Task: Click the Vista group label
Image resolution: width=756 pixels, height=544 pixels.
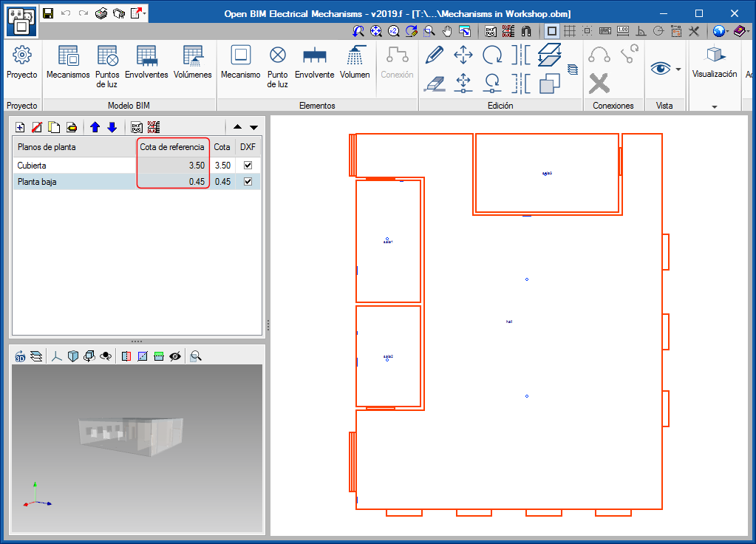Action: click(664, 105)
